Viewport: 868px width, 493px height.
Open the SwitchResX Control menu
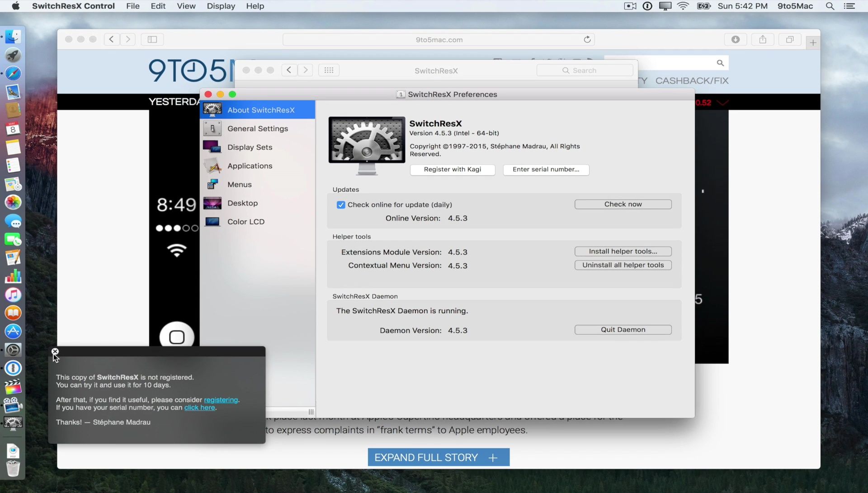click(73, 6)
